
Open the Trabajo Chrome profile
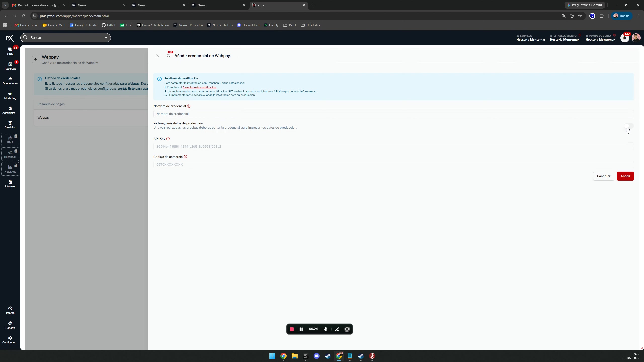(621, 16)
